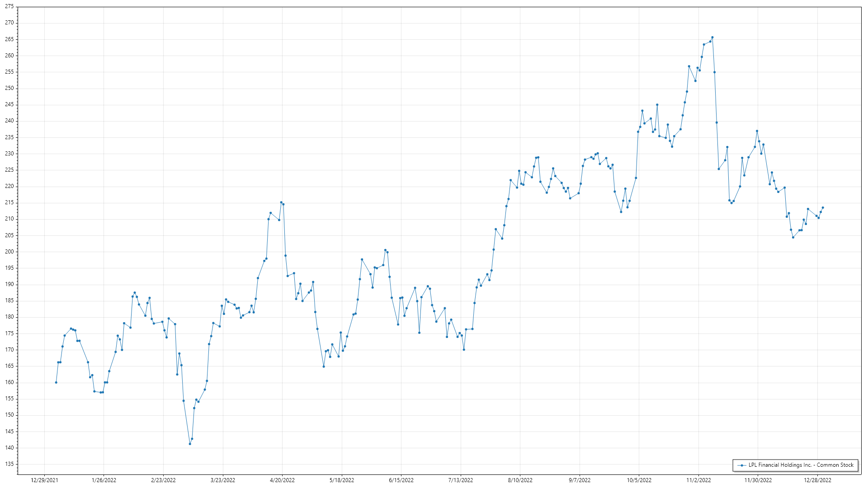Click the lowest data point near 141

click(x=190, y=444)
